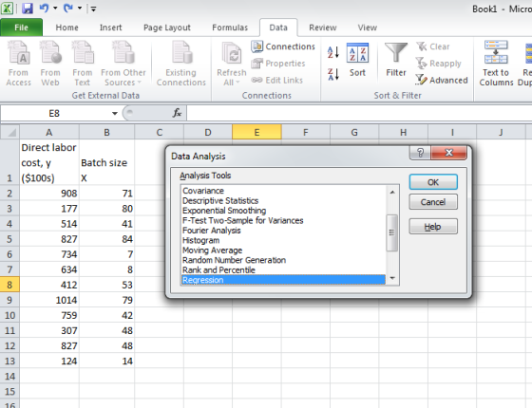This screenshot has height=408, width=532.
Task: Click Sort Z to A icon
Action: [x=333, y=74]
